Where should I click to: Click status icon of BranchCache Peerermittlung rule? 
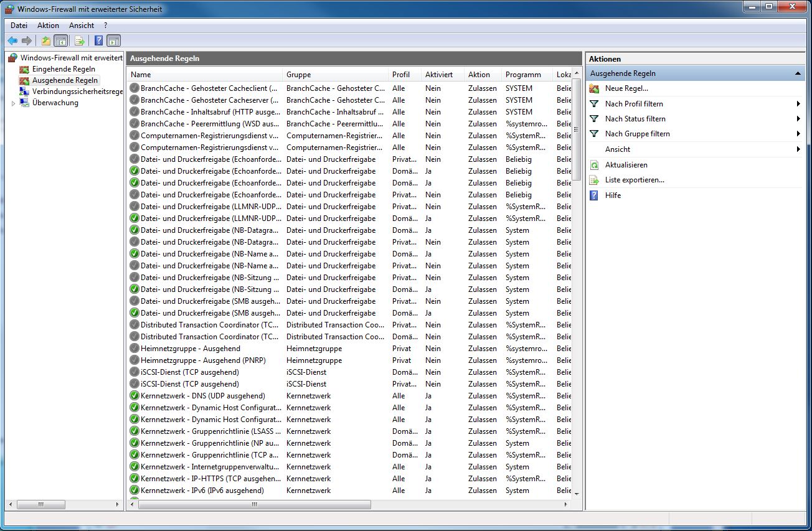pyautogui.click(x=135, y=124)
